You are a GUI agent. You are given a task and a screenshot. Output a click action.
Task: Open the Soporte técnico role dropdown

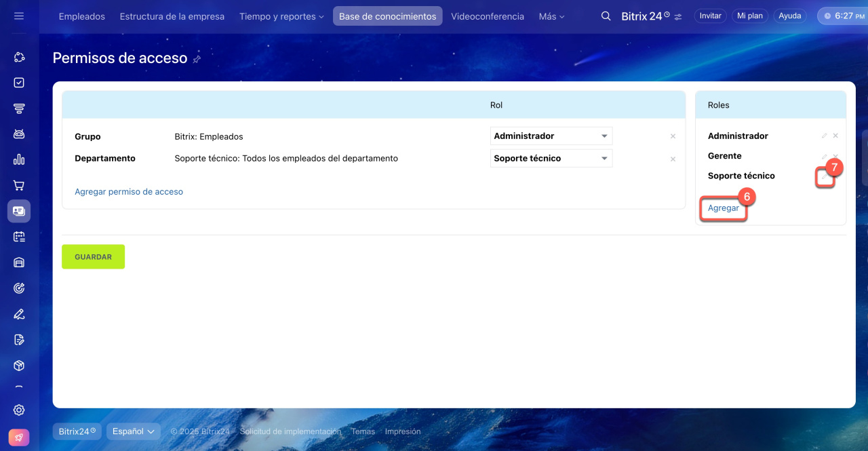551,159
